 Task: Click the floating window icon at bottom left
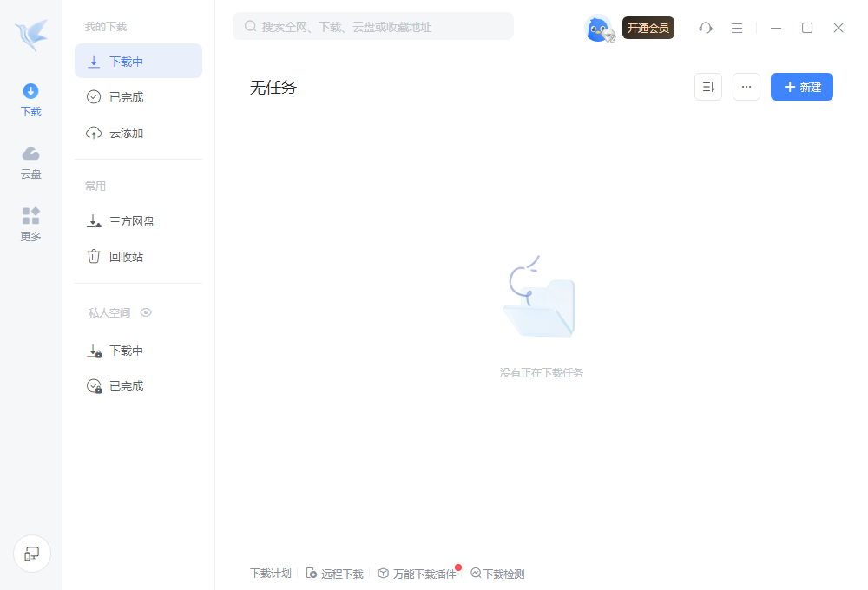[32, 554]
